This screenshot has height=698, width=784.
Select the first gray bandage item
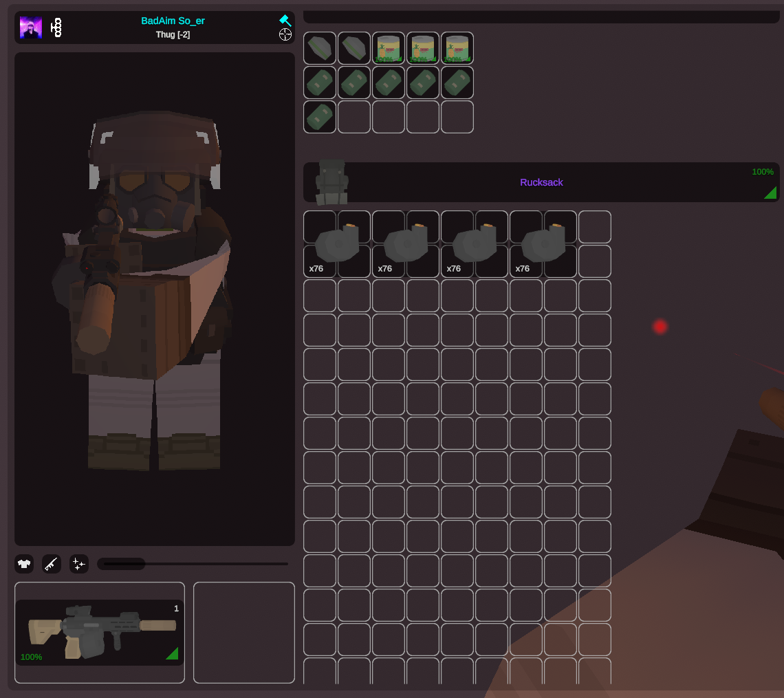(x=320, y=48)
